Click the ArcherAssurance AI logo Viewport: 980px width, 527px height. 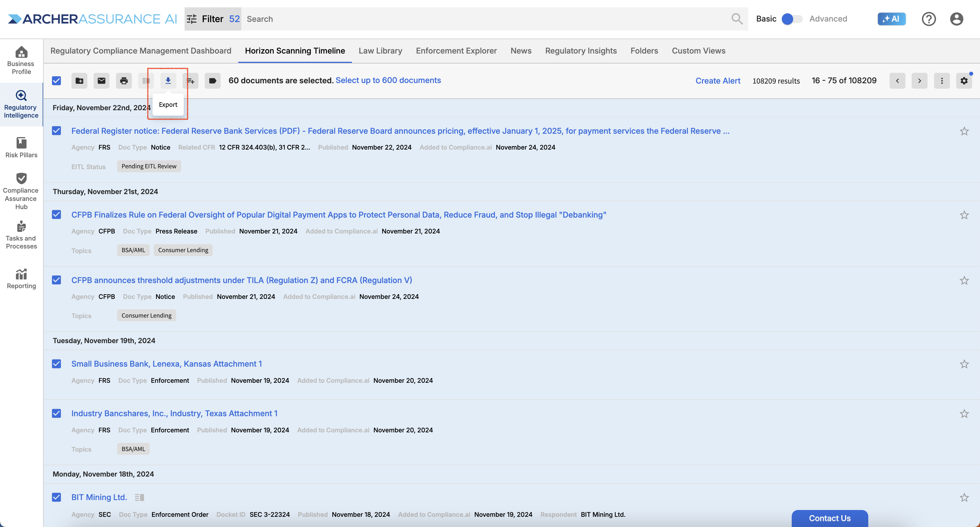pyautogui.click(x=92, y=19)
